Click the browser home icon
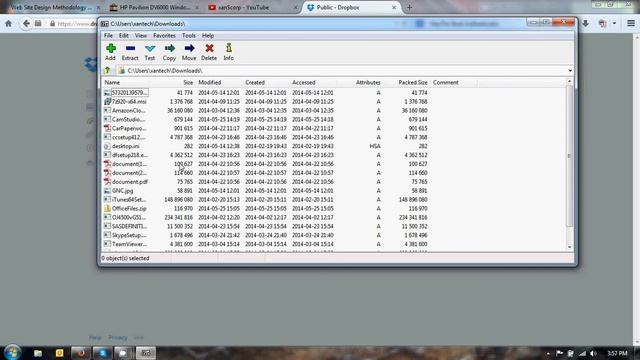Image resolution: width=640 pixels, height=360 pixels. click(x=8, y=24)
